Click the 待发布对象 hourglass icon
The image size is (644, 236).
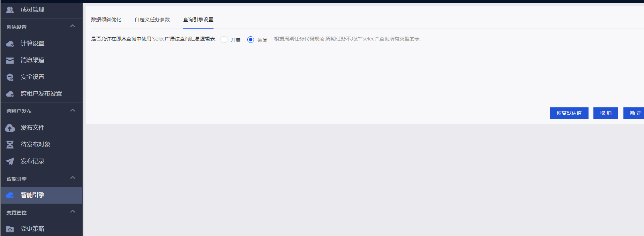[x=10, y=145]
